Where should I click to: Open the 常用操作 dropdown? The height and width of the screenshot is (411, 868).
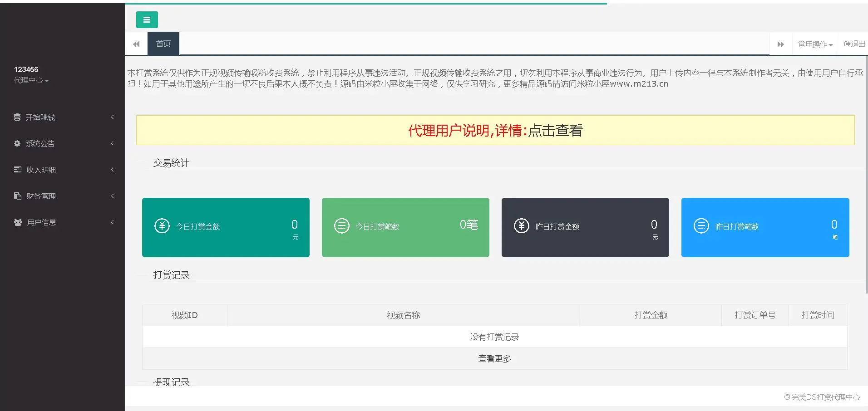(x=815, y=44)
